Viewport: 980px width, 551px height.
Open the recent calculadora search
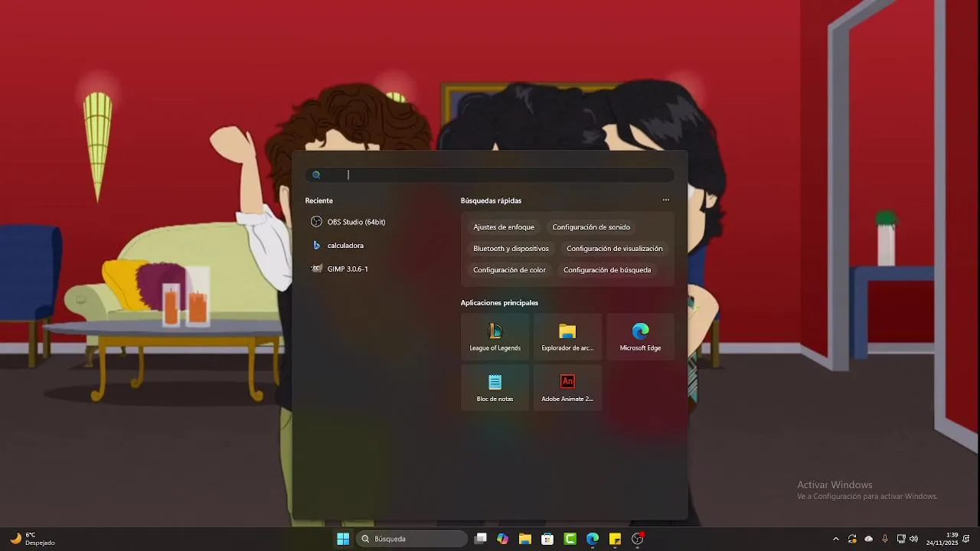(x=338, y=246)
